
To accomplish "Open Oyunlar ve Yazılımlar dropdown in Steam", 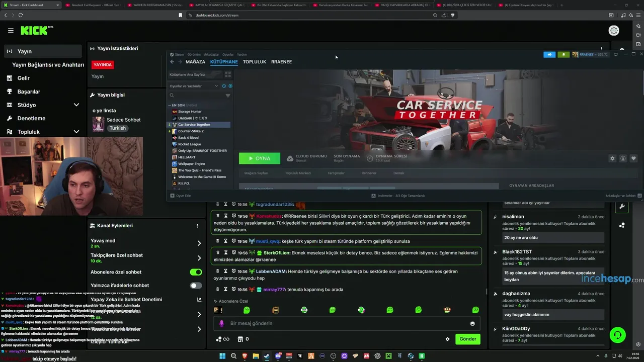I will pos(194,86).
